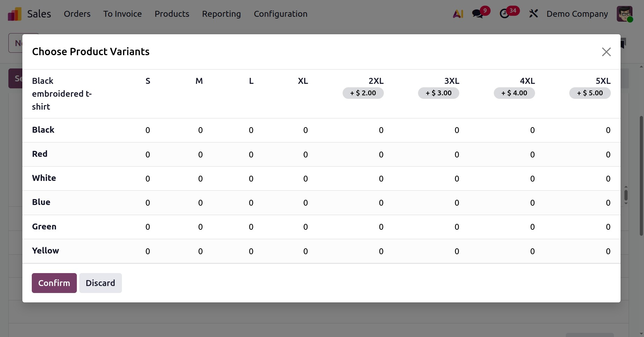The image size is (644, 337).
Task: Click the Blue 3XL quantity field
Action: click(457, 203)
